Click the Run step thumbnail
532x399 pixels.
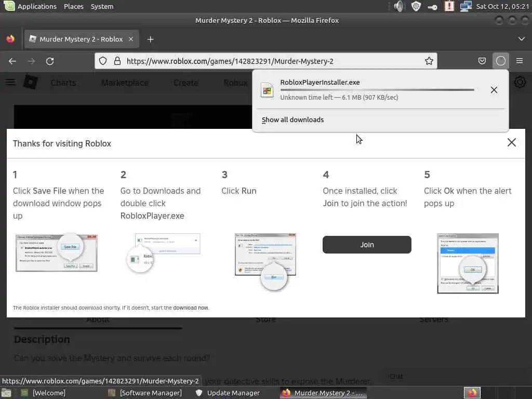pos(265,261)
